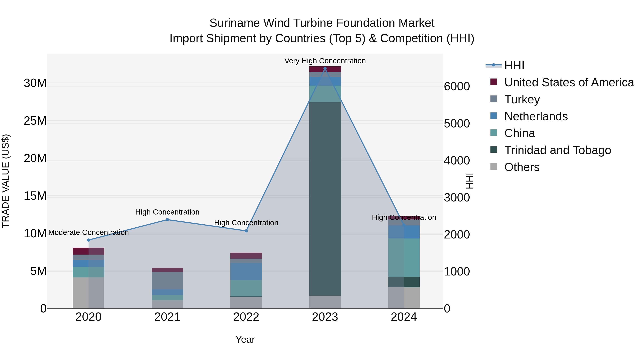Click the China teal legend swatch
Image resolution: width=644 pixels, height=362 pixels.
(x=494, y=132)
